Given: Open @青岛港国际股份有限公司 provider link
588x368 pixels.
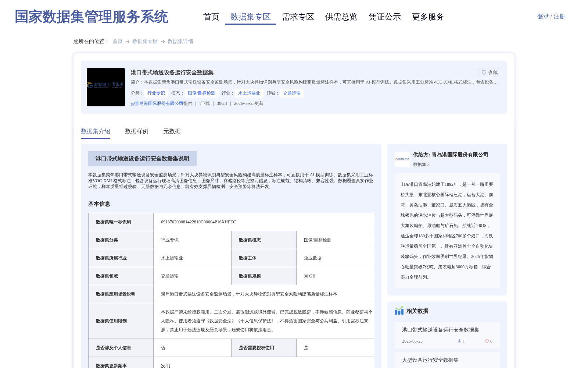Looking at the screenshot, I should tap(157, 103).
